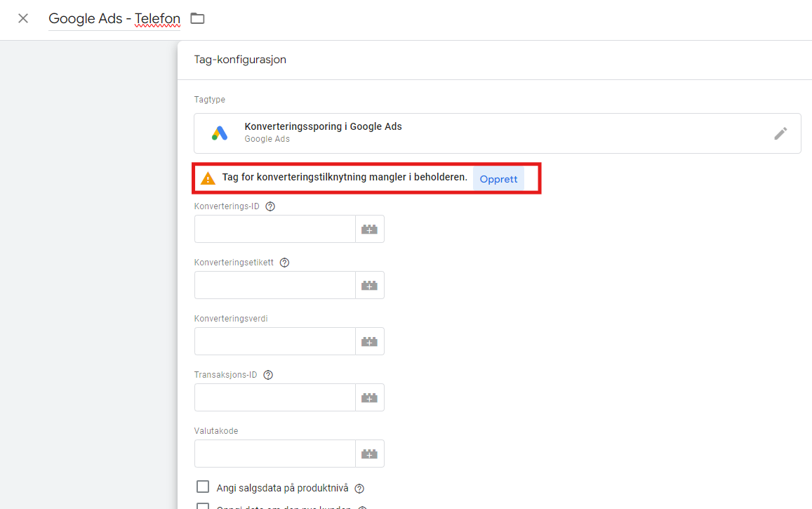This screenshot has width=812, height=509.
Task: Focus the Konverteringsetikett text field
Action: 275,285
